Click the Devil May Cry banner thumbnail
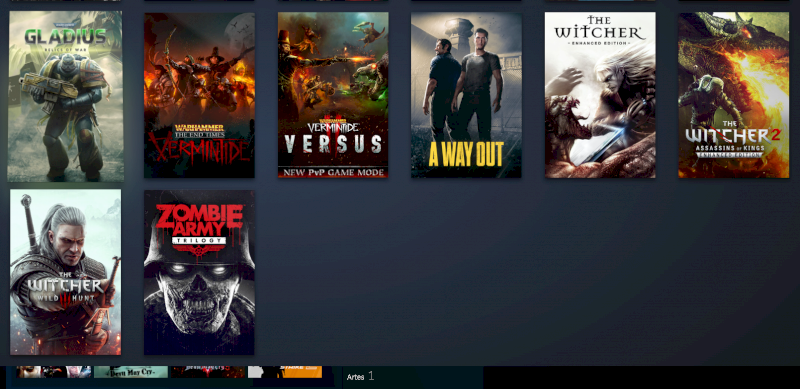The image size is (800, 389). coord(131,372)
